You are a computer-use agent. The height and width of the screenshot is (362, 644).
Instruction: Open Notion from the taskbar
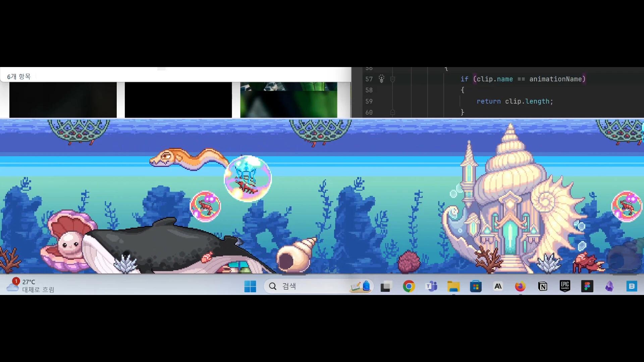[x=543, y=286]
